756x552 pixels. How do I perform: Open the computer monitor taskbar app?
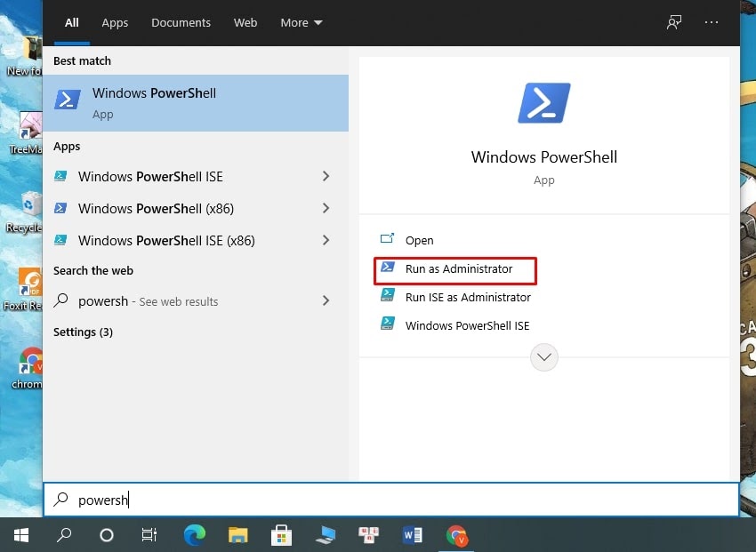[x=326, y=534]
